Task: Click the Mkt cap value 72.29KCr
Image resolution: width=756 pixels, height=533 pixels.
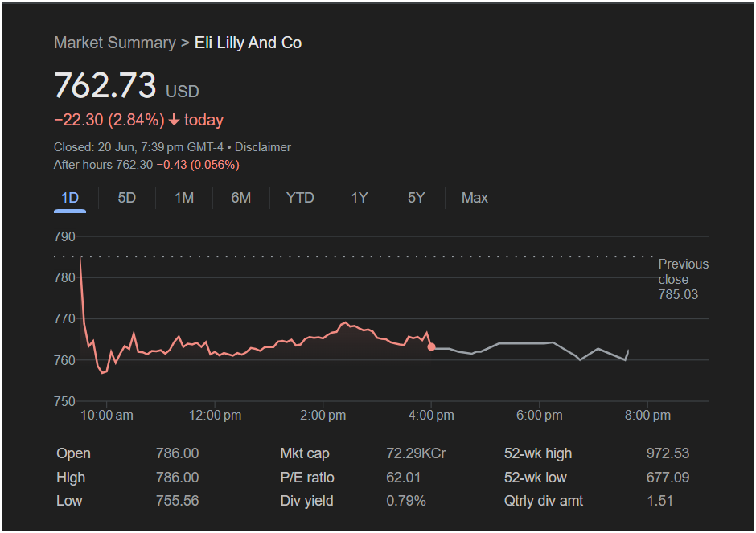Action: click(416, 453)
